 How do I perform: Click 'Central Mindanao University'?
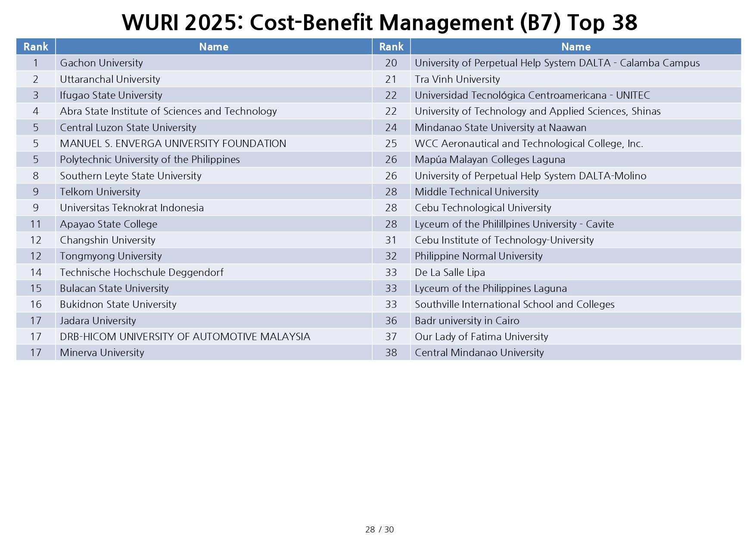(x=479, y=353)
